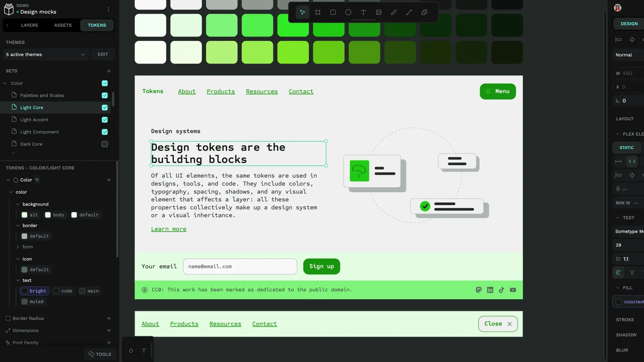Click the EDIT themes button
The width and height of the screenshot is (644, 362).
[102, 54]
